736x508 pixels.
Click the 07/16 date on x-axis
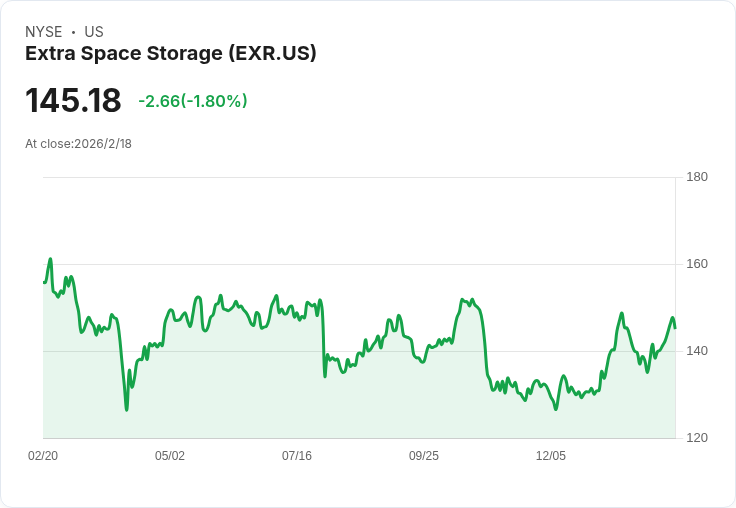click(297, 456)
